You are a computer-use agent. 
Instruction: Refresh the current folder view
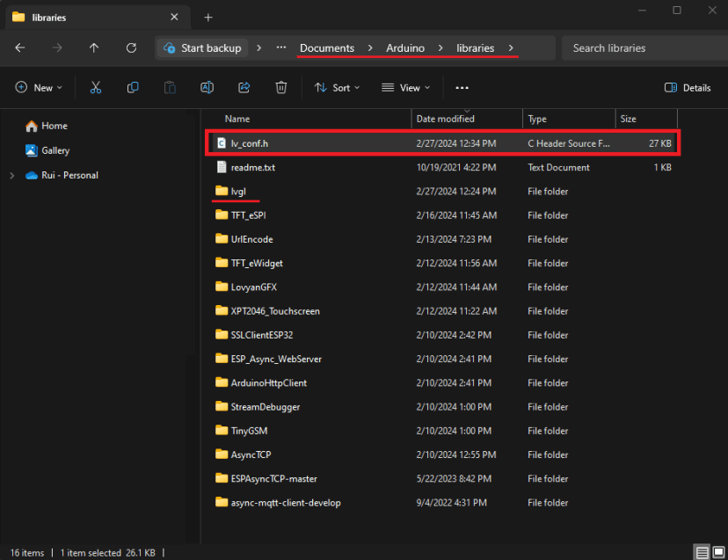coord(131,48)
